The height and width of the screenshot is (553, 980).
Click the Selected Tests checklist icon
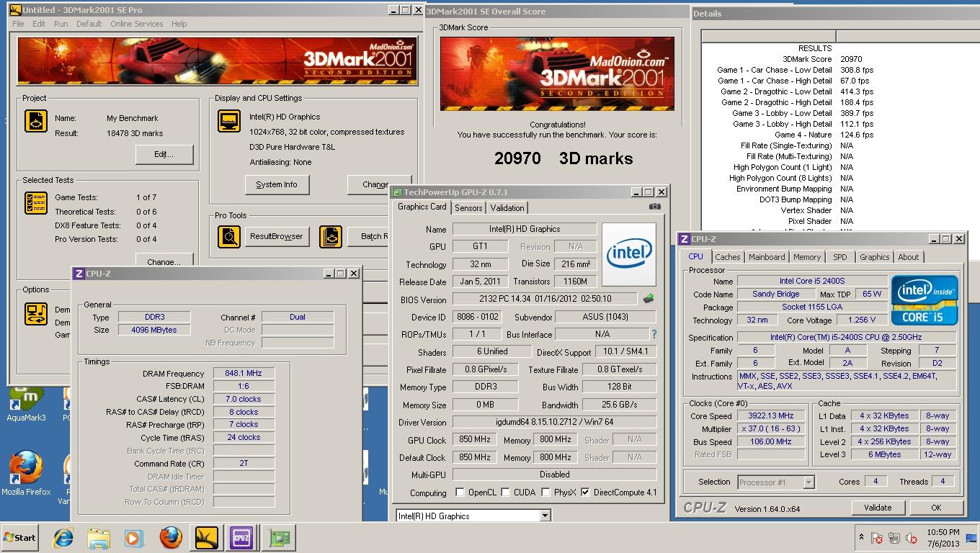(x=36, y=203)
